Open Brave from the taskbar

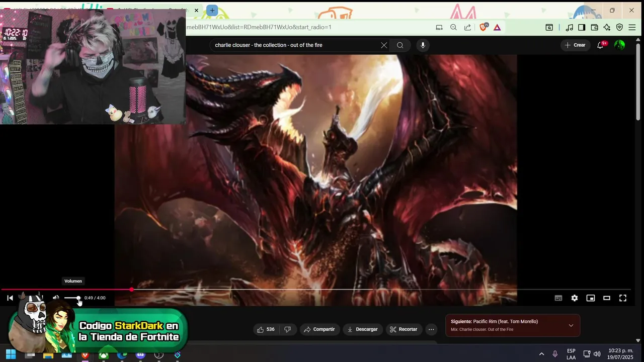click(x=85, y=354)
